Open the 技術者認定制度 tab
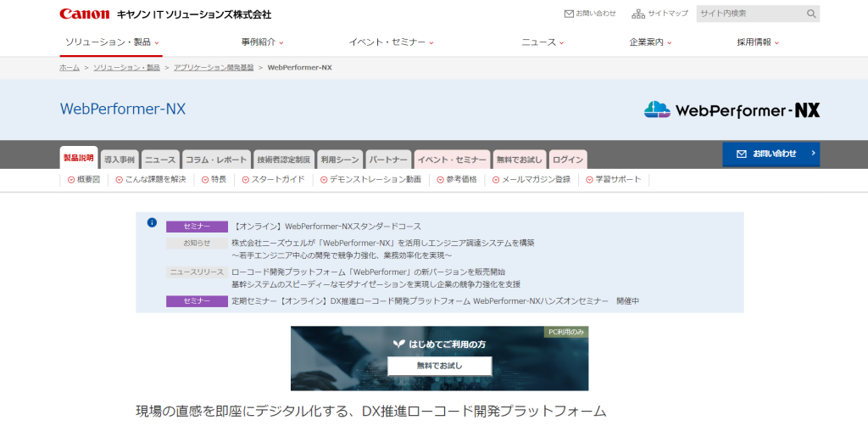 [283, 160]
